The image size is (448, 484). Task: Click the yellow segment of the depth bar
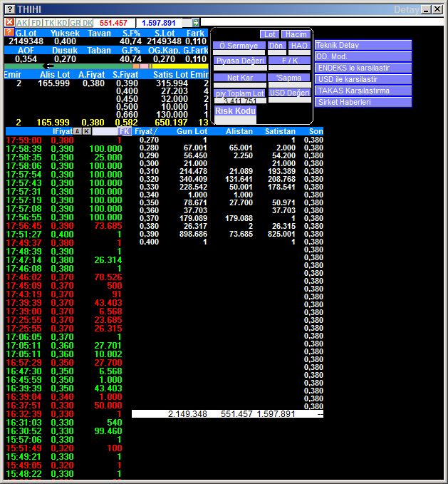click(180, 66)
